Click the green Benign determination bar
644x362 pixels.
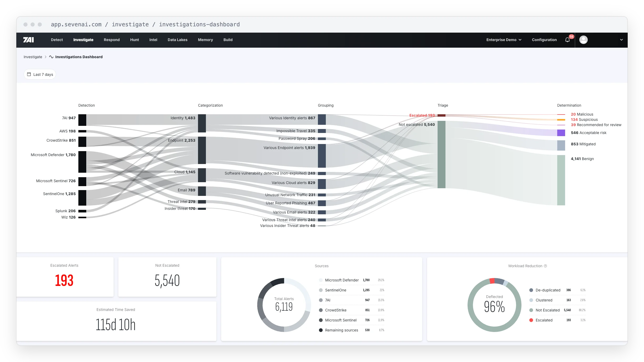[x=561, y=180]
